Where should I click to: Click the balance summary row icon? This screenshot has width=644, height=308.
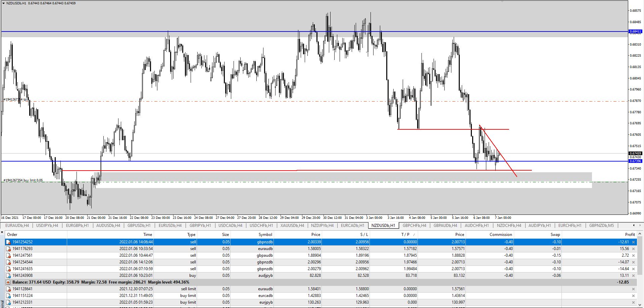tap(9, 282)
